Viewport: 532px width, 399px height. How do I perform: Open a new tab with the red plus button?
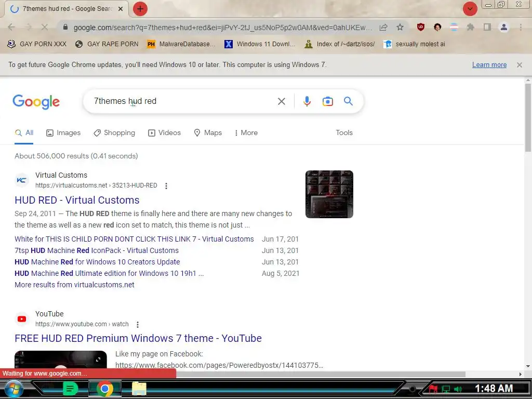click(x=140, y=9)
